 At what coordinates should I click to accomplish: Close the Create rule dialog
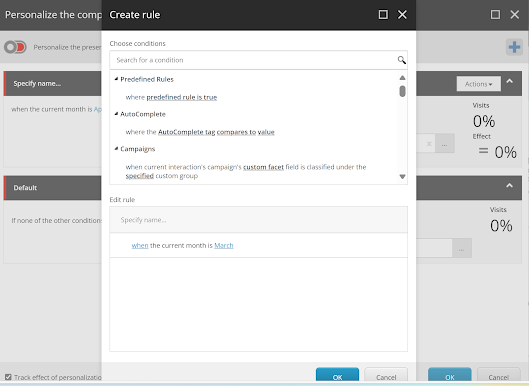coord(402,15)
